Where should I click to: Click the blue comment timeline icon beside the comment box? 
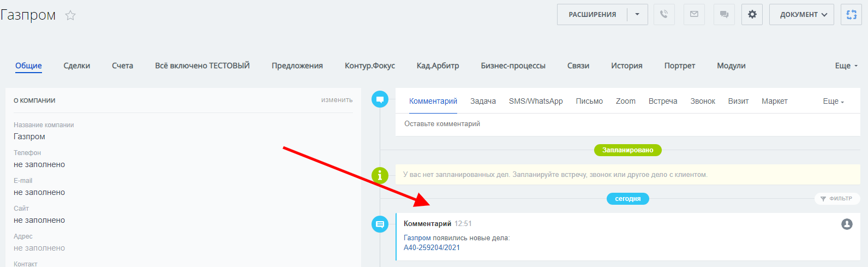[x=380, y=99]
